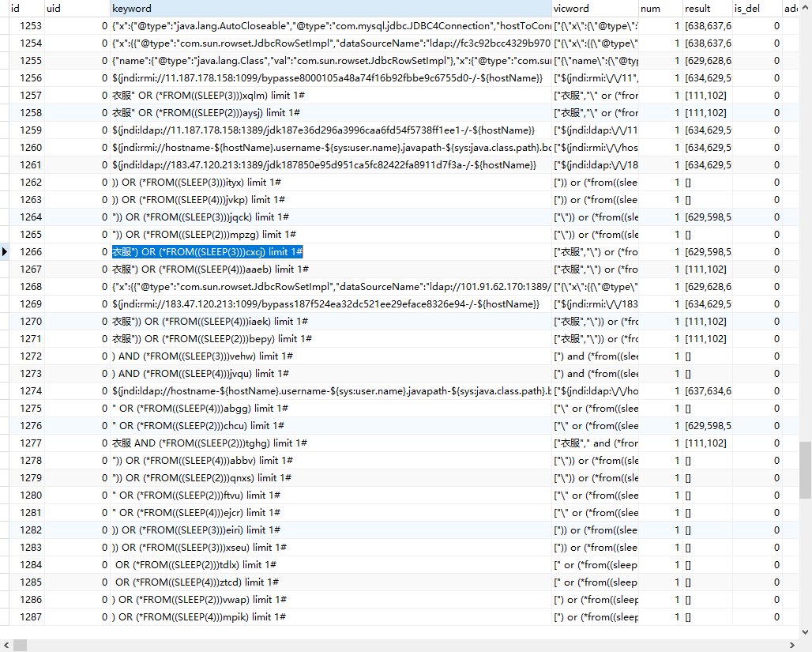The image size is (812, 652).
Task: Select result cell in row 1274
Action: 708,390
